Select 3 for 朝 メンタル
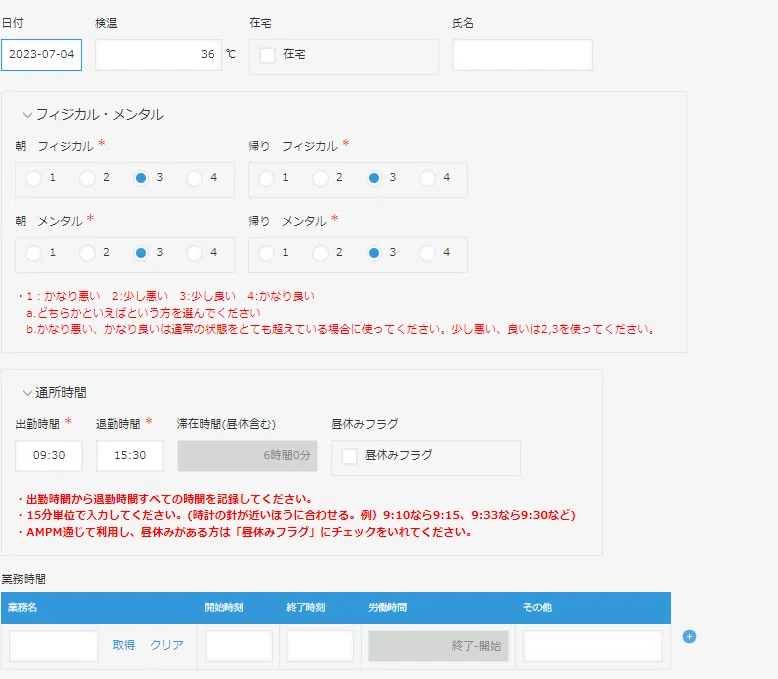778x679 pixels. click(x=141, y=253)
